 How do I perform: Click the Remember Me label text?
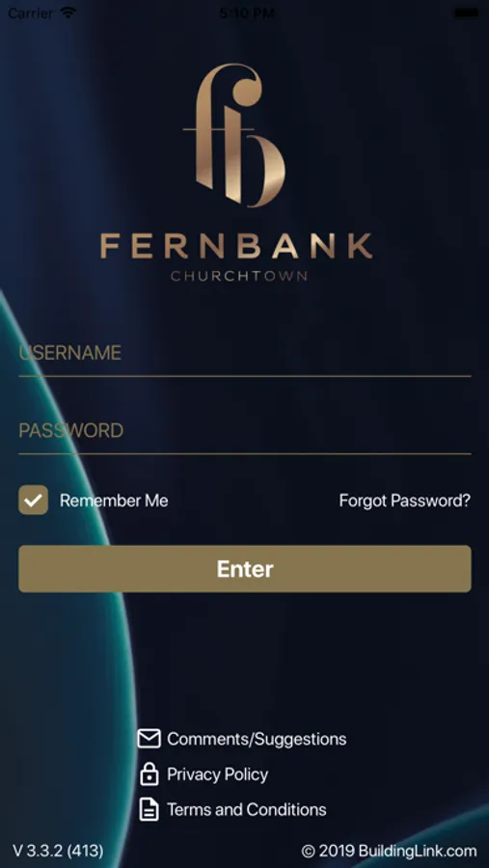pyautogui.click(x=114, y=501)
